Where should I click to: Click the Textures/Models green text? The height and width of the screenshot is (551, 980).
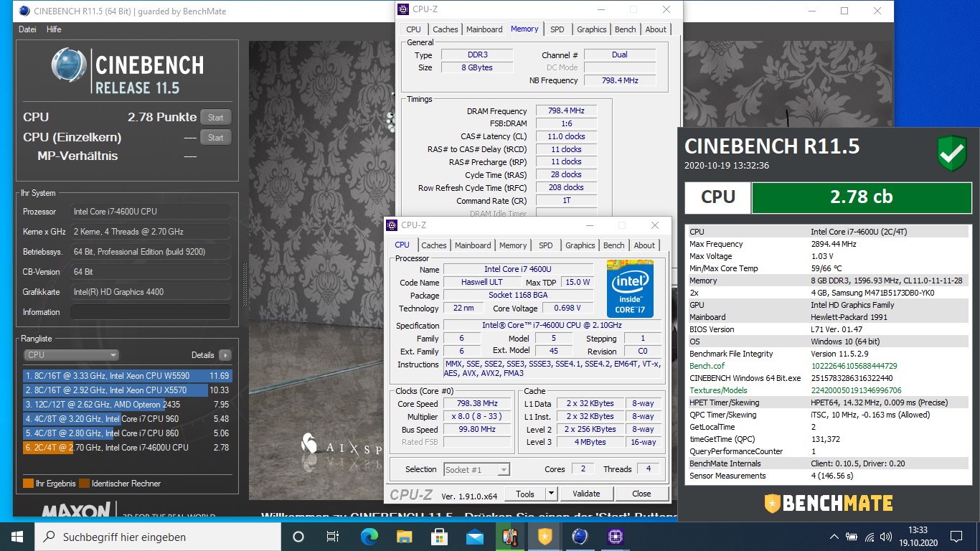(719, 390)
